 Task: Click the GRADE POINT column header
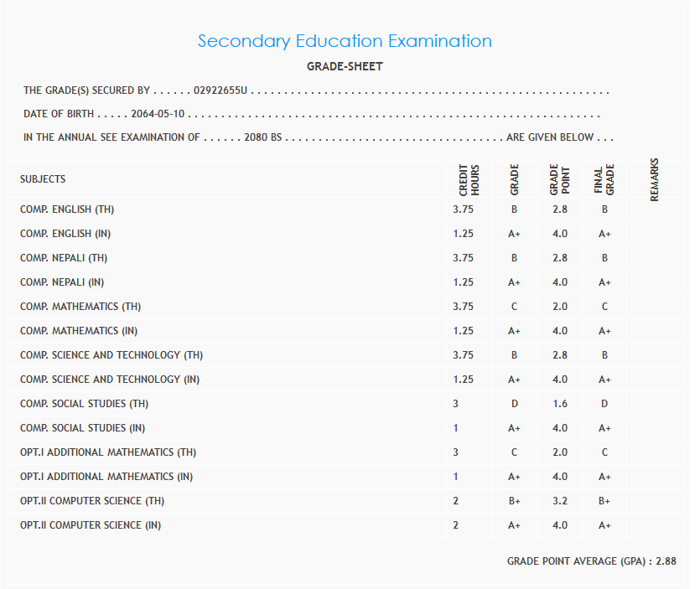tap(559, 179)
